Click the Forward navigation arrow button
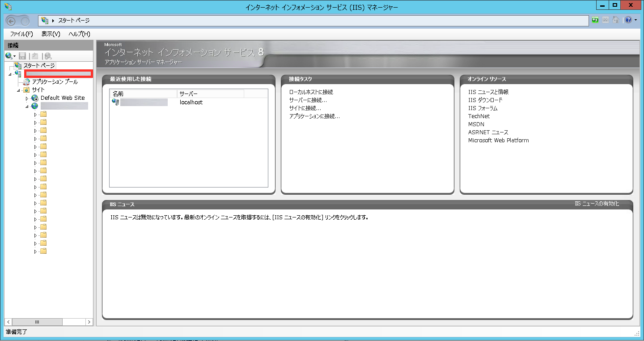 [25, 21]
